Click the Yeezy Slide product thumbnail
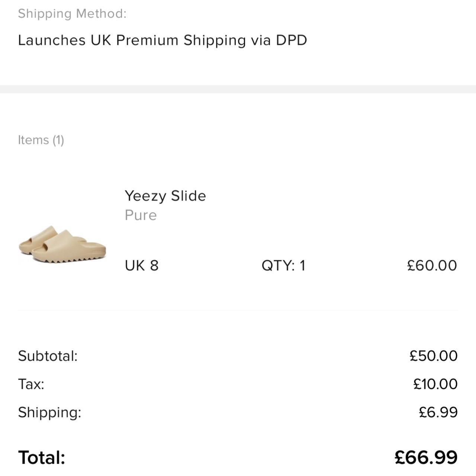Screen dimensions: 476x476 [62, 244]
